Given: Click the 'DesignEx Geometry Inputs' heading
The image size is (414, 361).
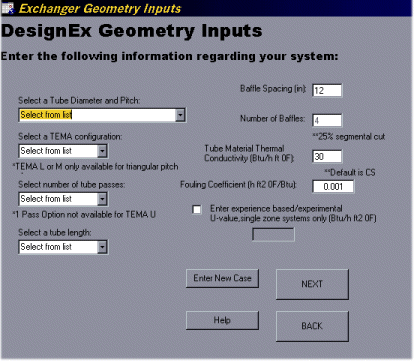Looking at the screenshot, I should pos(132,31).
